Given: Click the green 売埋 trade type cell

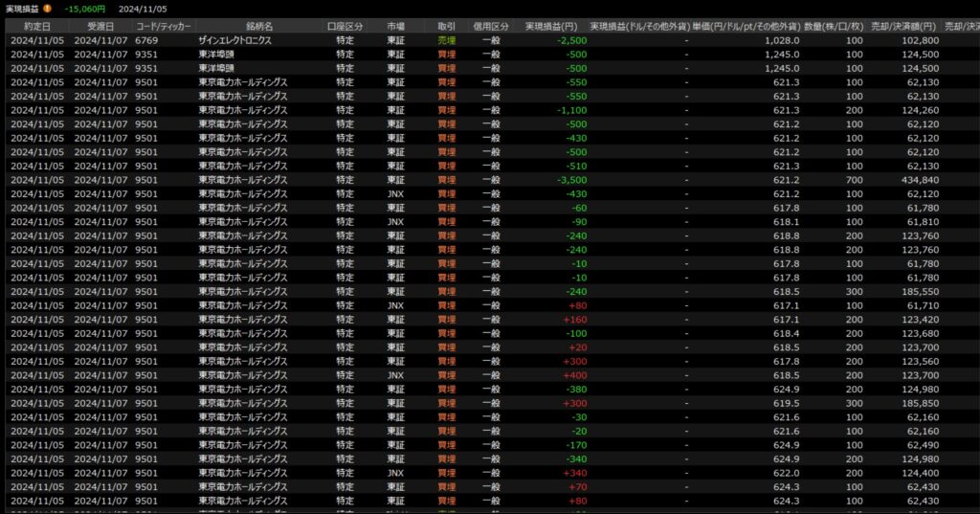Looking at the screenshot, I should click(446, 41).
